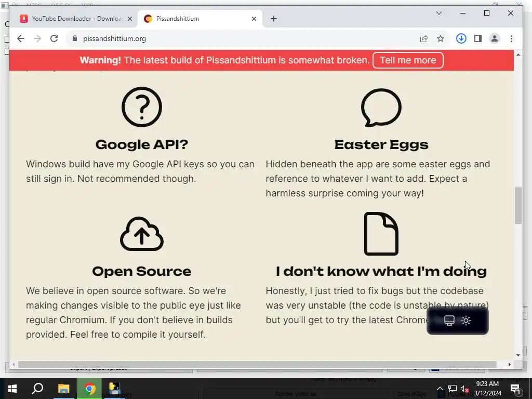This screenshot has width=532, height=399.
Task: Click the vertical scrollbar thumb
Action: [x=518, y=205]
